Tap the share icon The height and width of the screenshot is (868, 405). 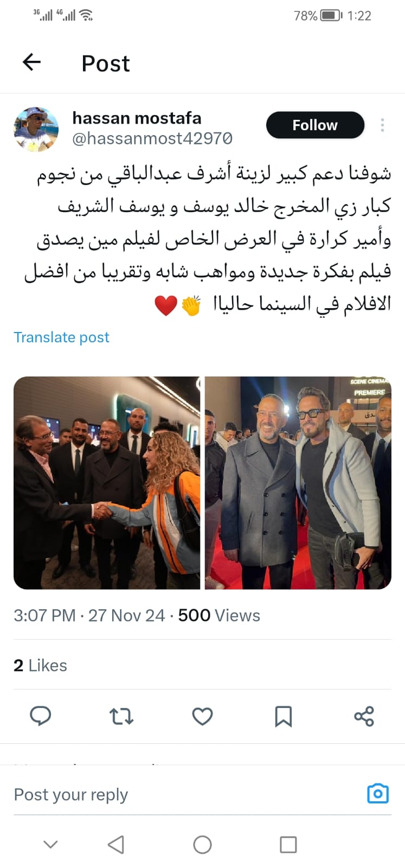(x=364, y=716)
